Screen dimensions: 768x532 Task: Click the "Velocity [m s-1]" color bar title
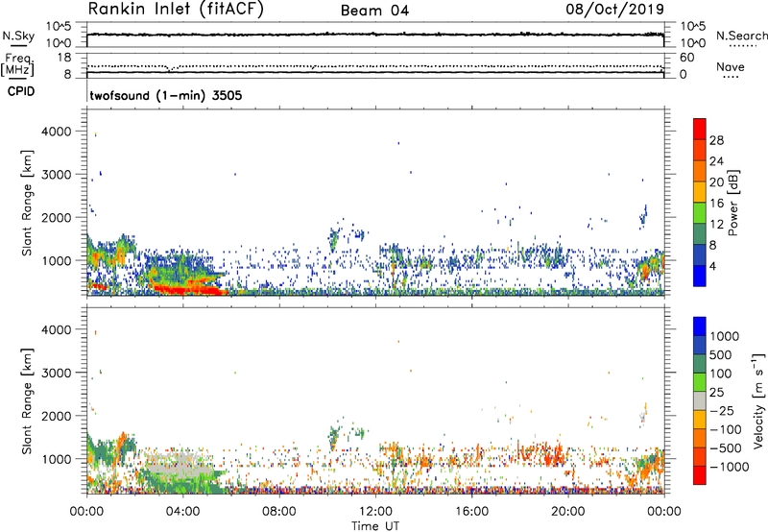[x=758, y=400]
